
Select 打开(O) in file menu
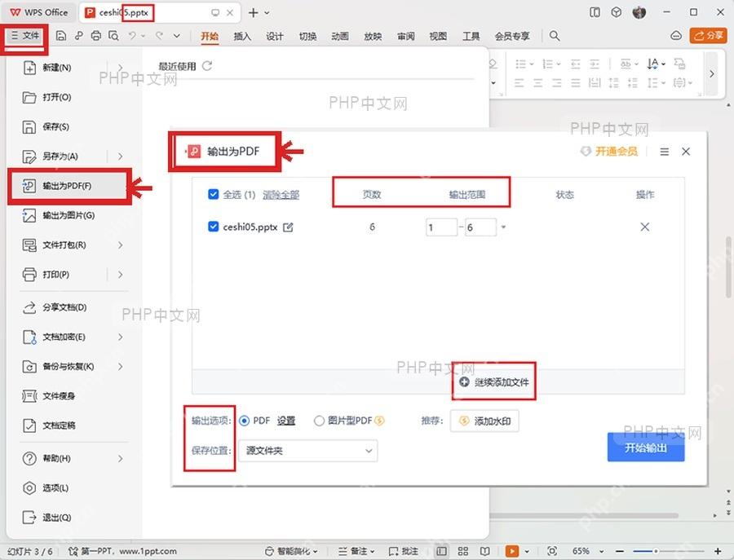point(57,97)
